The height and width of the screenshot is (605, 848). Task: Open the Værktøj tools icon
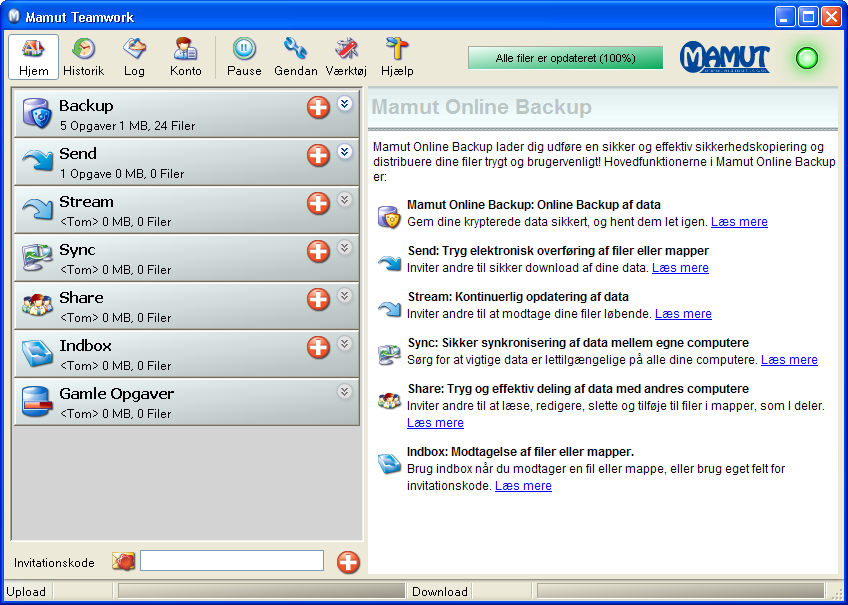coord(347,57)
